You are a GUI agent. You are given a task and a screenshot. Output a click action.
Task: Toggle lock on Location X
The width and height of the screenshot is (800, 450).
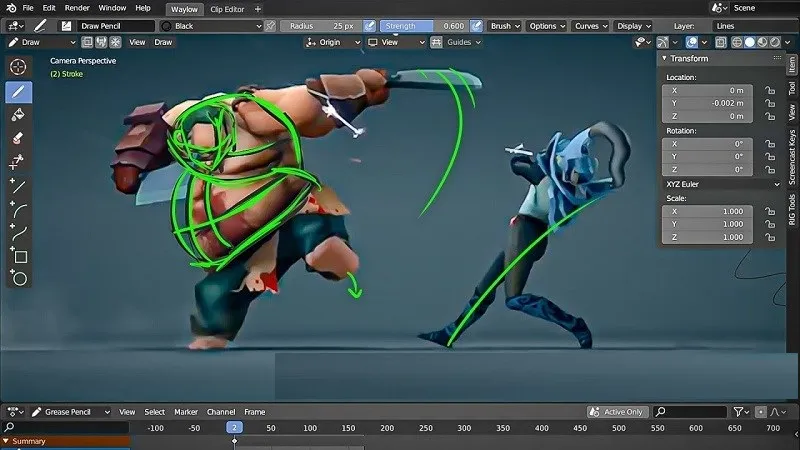click(770, 90)
